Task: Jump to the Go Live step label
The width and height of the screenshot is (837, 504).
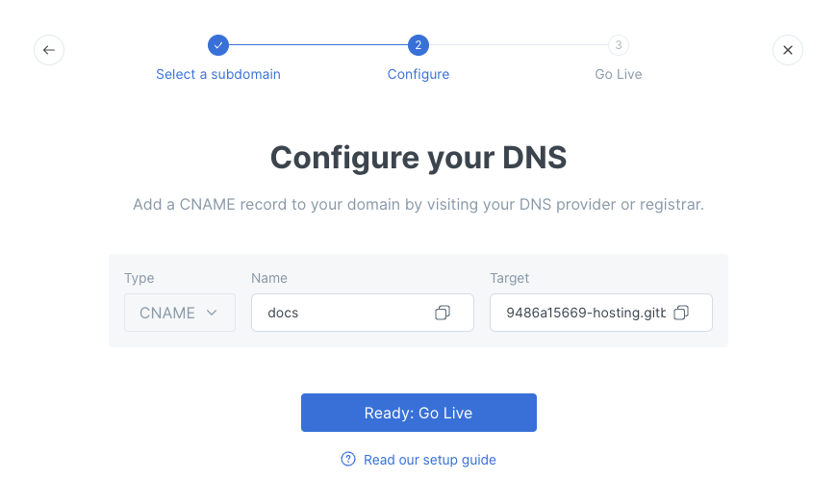Action: [x=618, y=74]
